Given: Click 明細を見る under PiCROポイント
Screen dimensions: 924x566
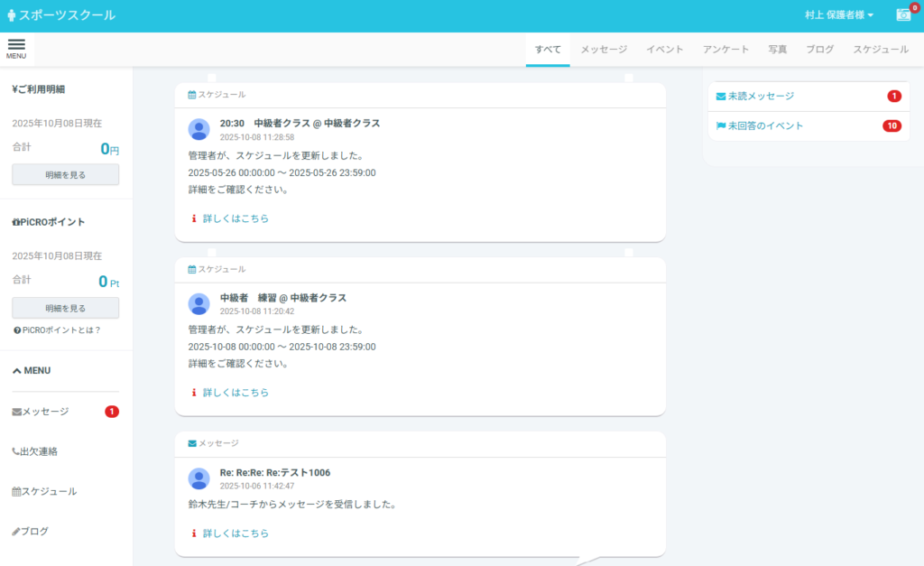Looking at the screenshot, I should (x=65, y=308).
